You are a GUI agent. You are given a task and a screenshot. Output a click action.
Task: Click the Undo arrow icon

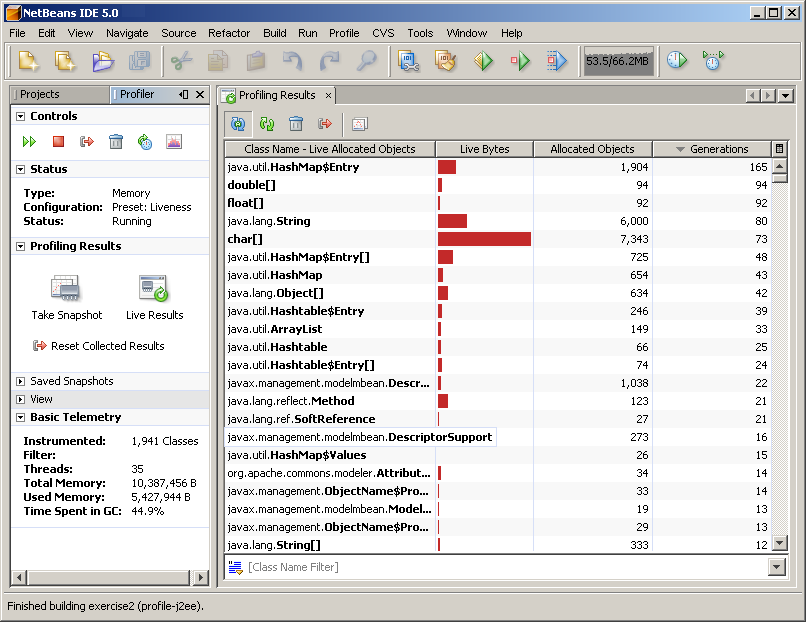click(x=292, y=61)
